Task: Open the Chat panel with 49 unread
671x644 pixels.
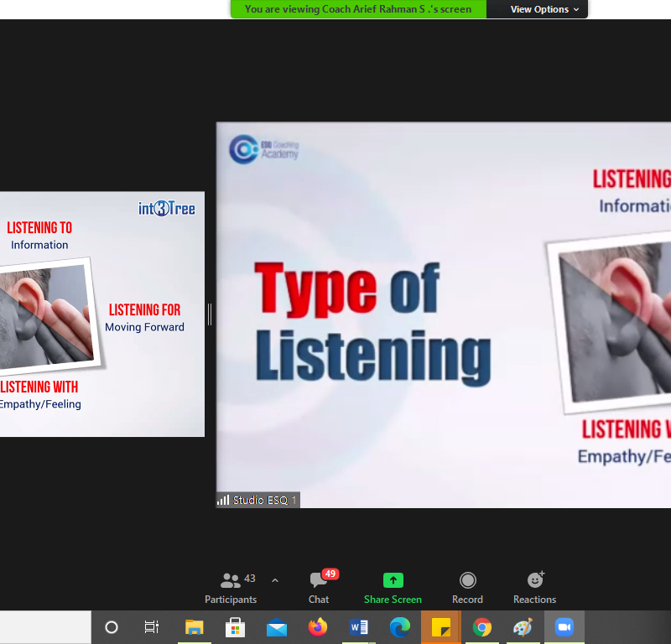Action: click(319, 588)
